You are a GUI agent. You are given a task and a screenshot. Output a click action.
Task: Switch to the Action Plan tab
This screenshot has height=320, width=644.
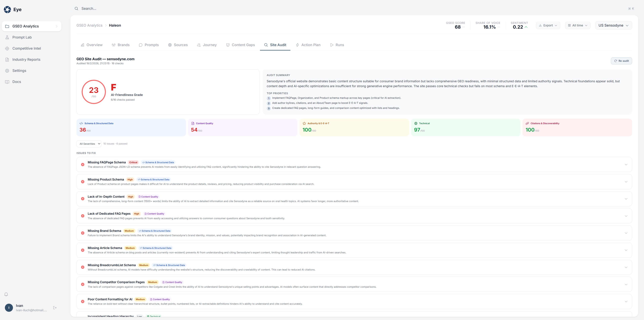[308, 45]
